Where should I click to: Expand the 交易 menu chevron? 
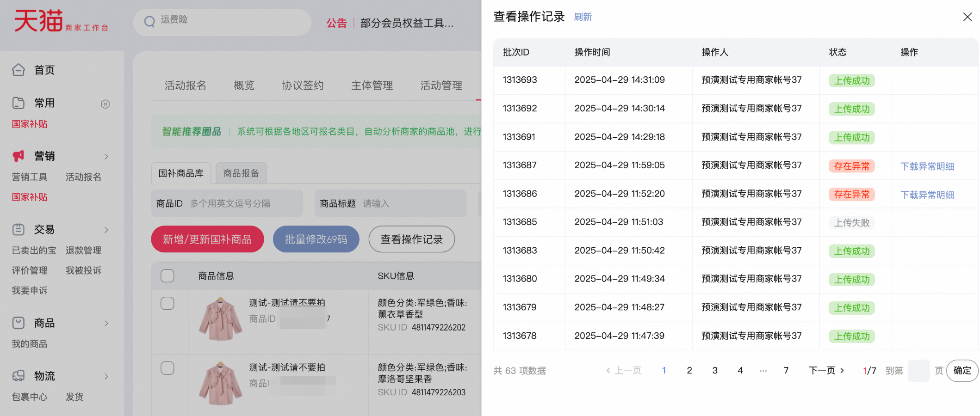(x=106, y=230)
